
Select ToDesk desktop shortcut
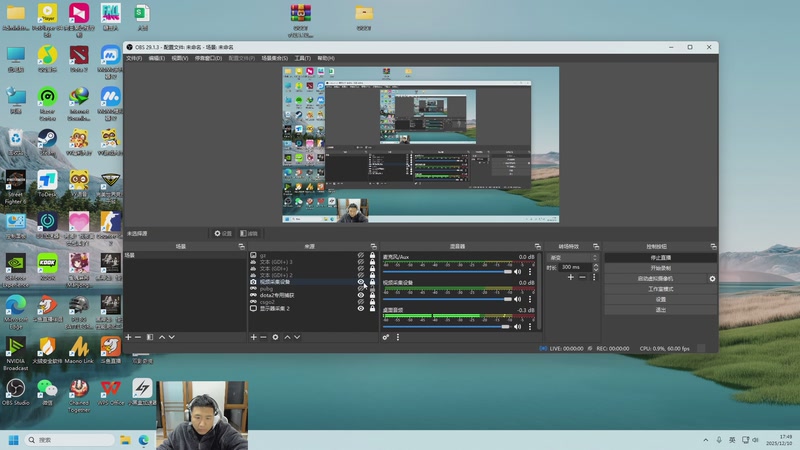[x=47, y=184]
